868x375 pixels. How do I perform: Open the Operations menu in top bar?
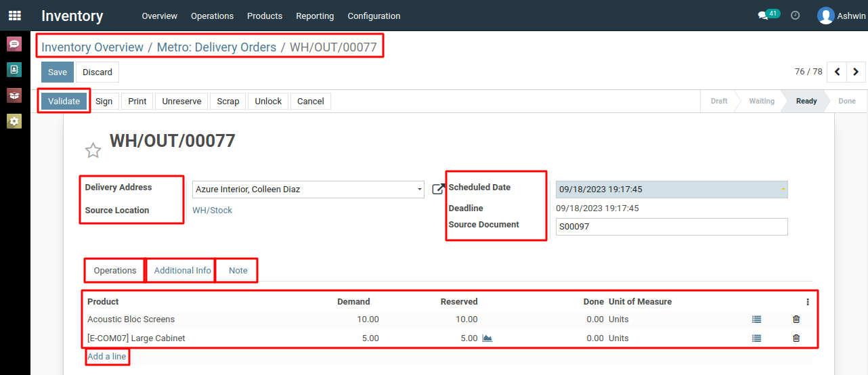coord(212,16)
